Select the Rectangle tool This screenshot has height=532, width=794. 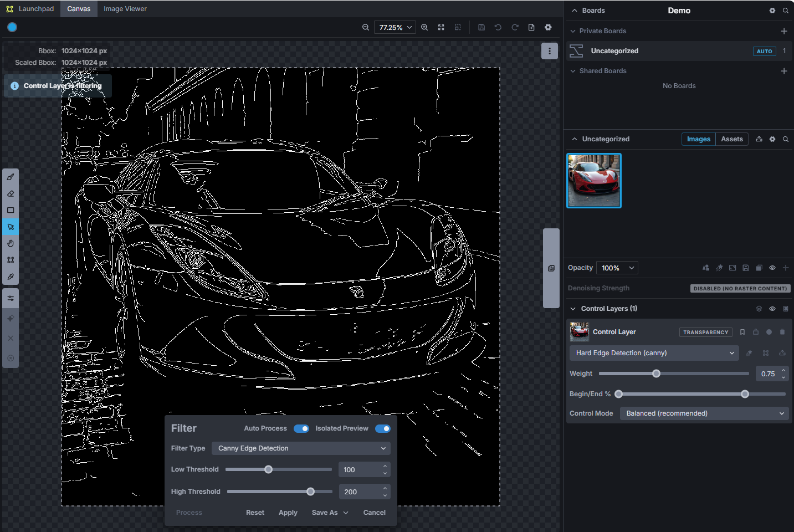(11, 211)
